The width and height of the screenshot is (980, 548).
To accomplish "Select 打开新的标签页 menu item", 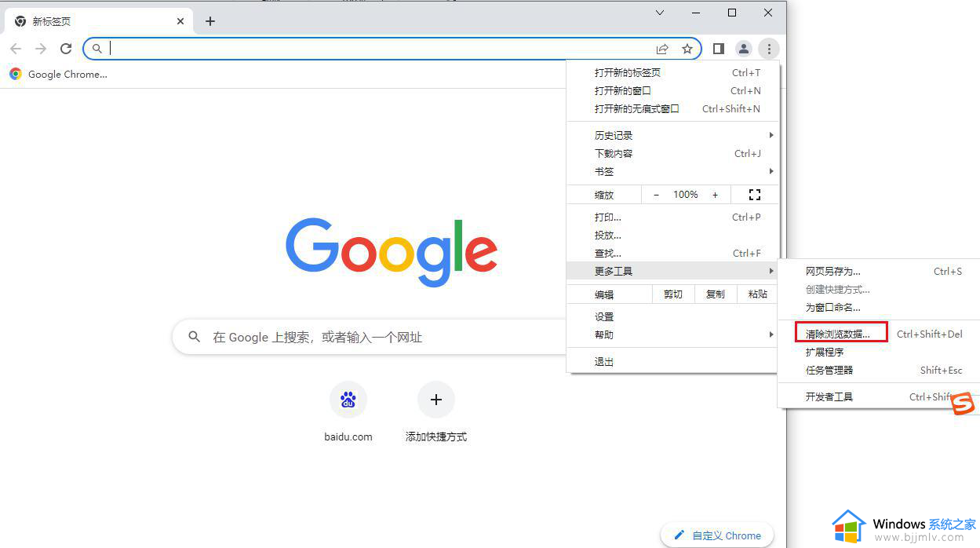I will (x=673, y=72).
